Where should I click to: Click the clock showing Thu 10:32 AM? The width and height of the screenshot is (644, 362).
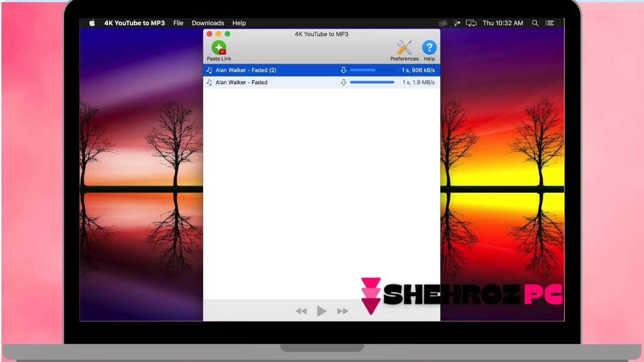tap(503, 23)
